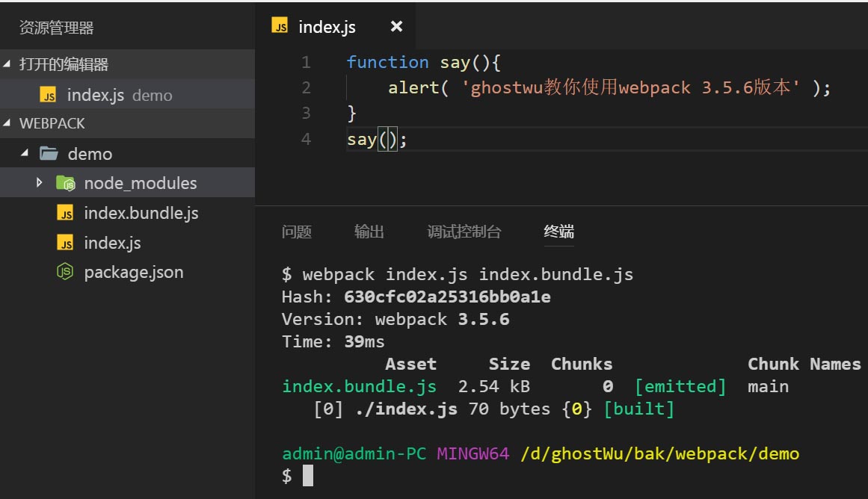This screenshot has width=868, height=499.
Task: Click the node_modules folder icon
Action: coord(65,183)
